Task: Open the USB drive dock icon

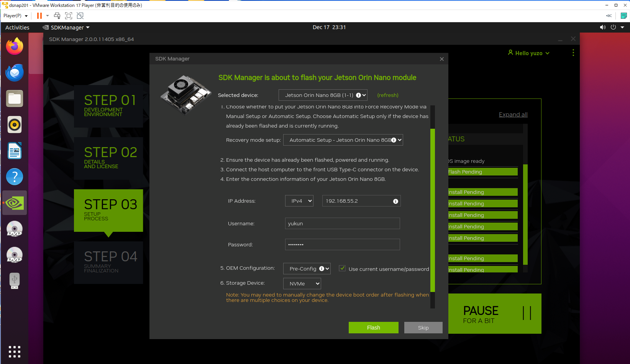Action: point(15,281)
